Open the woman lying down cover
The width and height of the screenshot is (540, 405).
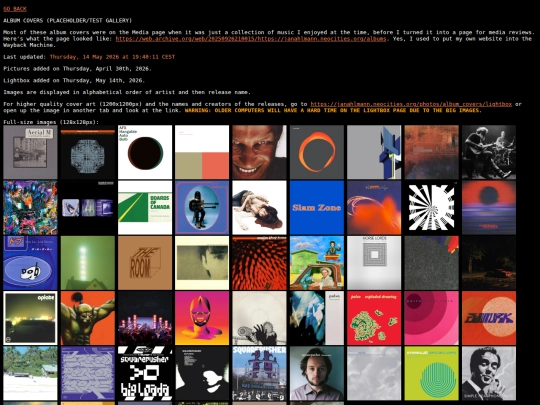click(259, 208)
